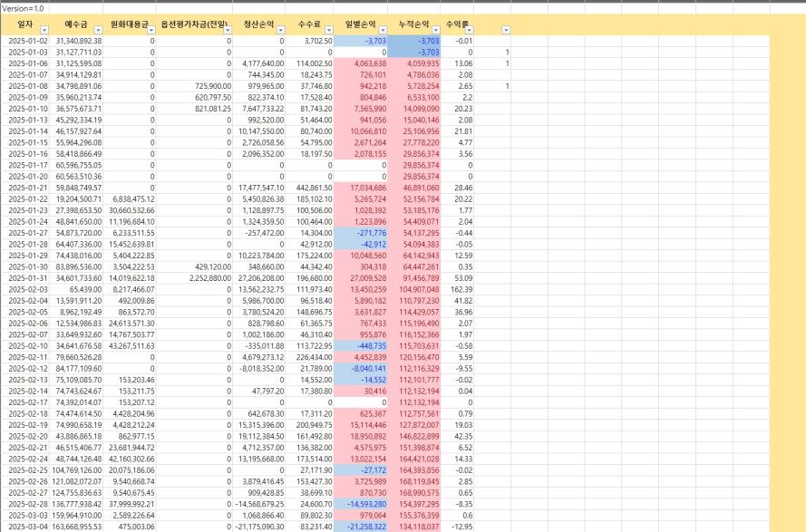
Task: Click the date cell 2025-01-02
Action: coord(25,41)
